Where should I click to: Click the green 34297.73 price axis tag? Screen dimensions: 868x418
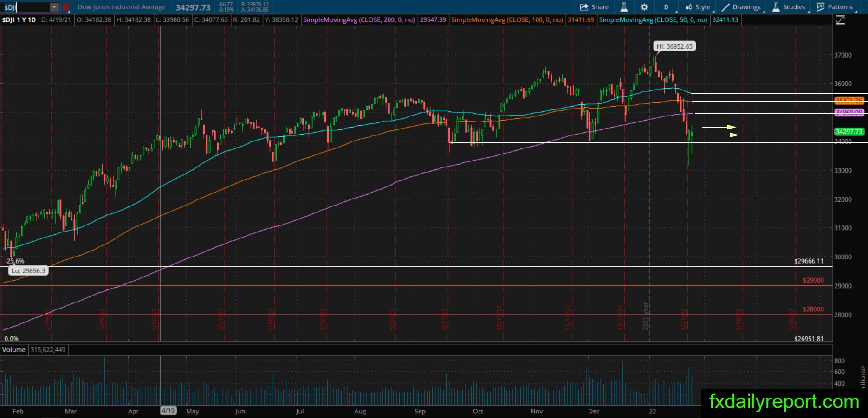pos(849,132)
